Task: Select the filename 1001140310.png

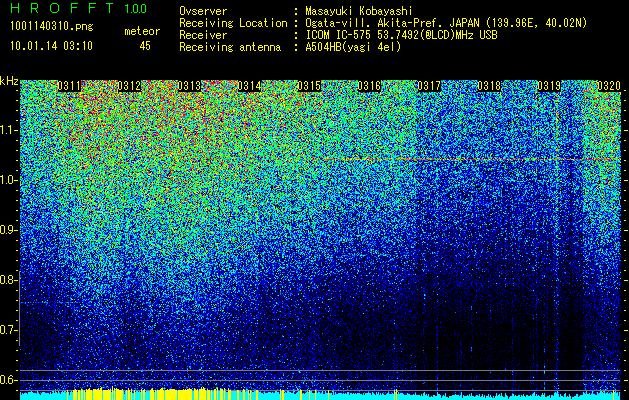Action: tap(52, 27)
